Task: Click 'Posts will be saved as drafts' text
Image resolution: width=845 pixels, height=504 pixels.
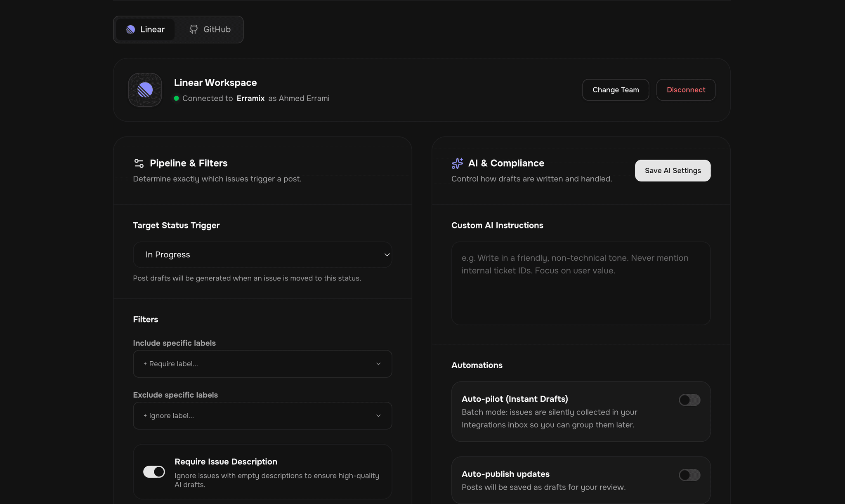Action: pyautogui.click(x=543, y=488)
